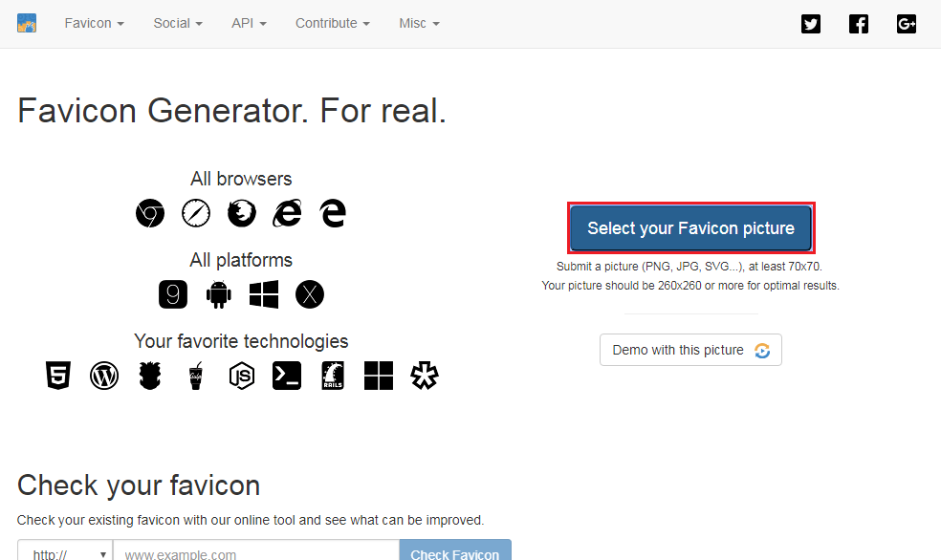
Task: Click the Microsoft Edge icon
Action: 333,213
